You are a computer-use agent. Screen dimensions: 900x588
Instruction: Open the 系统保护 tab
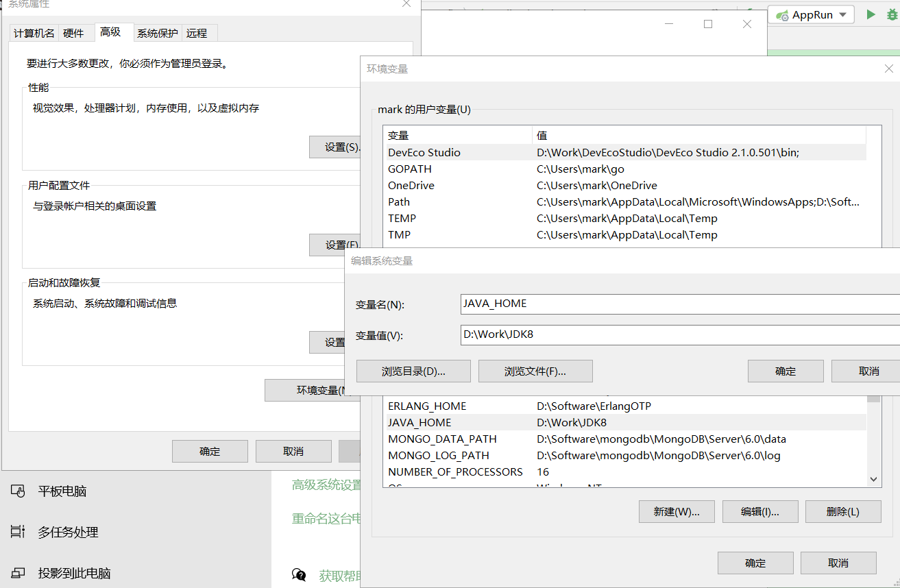click(157, 33)
